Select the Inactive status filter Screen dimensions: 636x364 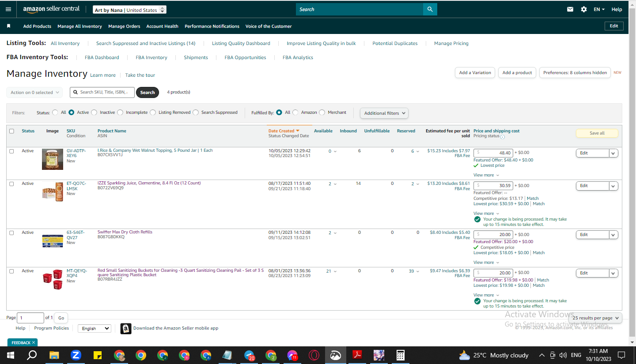94,113
